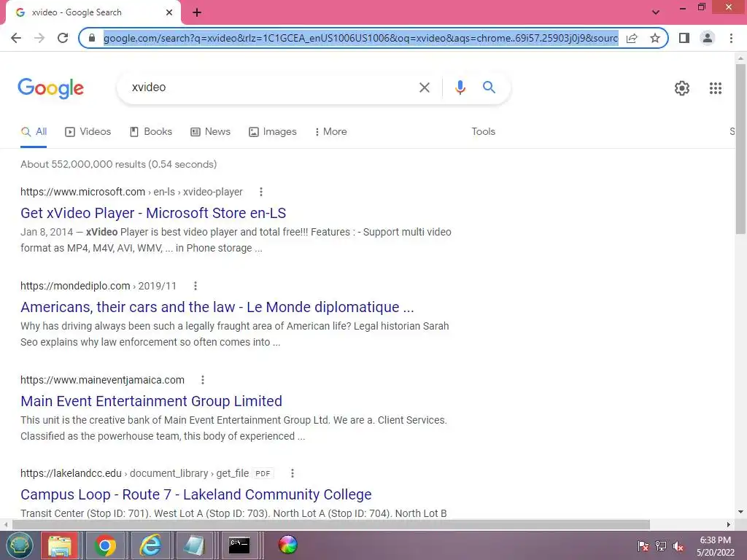747x560 pixels.
Task: Open Campus Loop Route 7 link
Action: click(196, 494)
